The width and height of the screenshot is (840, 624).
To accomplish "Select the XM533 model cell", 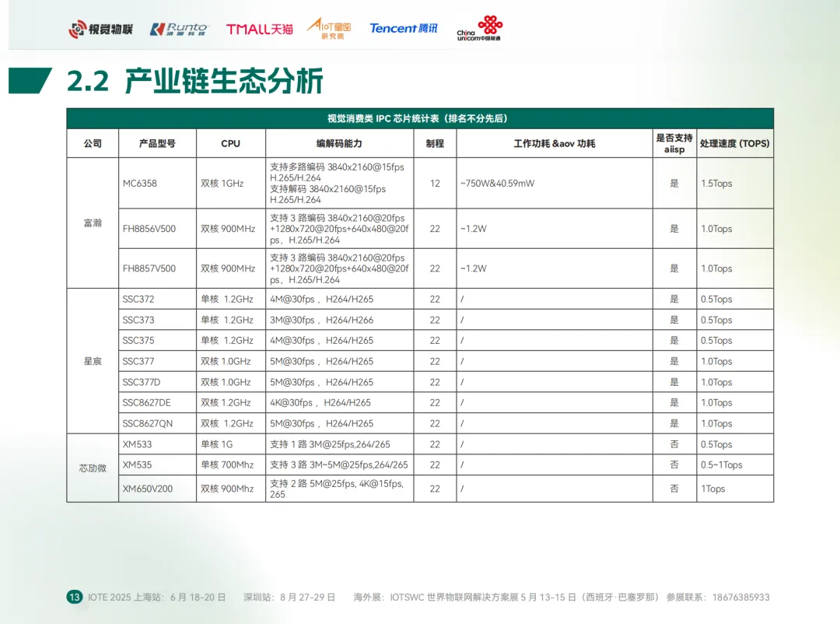I will (x=157, y=444).
